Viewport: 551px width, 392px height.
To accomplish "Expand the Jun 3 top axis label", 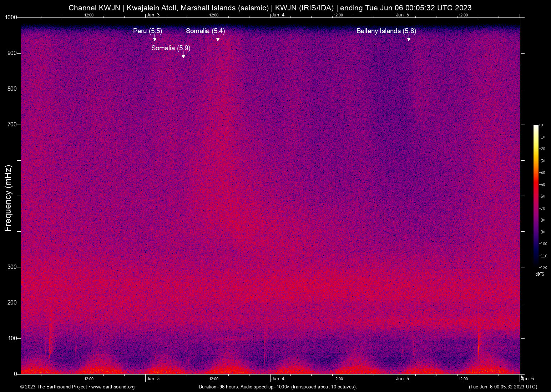I will 153,15.
